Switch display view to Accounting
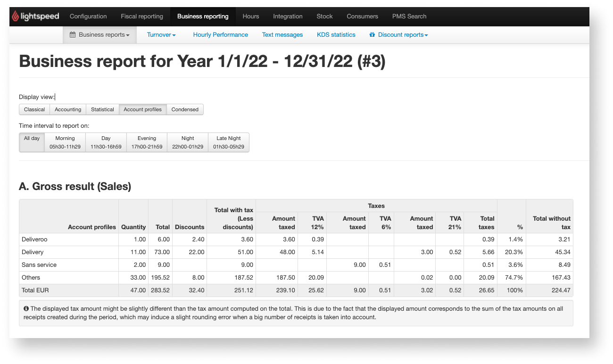 pos(68,109)
